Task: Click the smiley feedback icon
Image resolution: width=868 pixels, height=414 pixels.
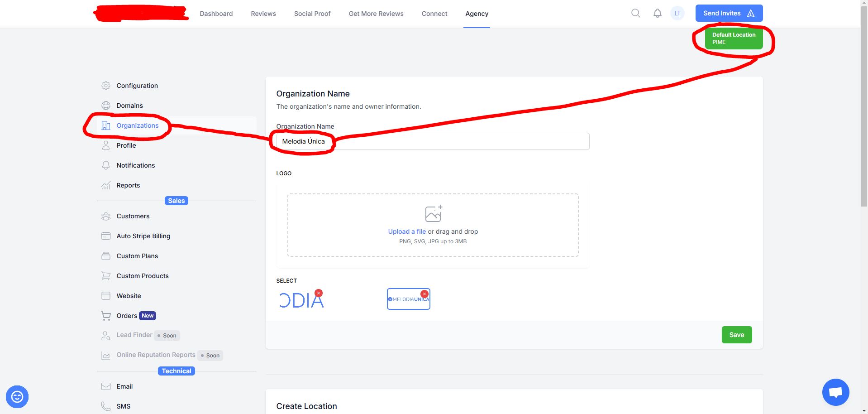Action: [x=17, y=397]
